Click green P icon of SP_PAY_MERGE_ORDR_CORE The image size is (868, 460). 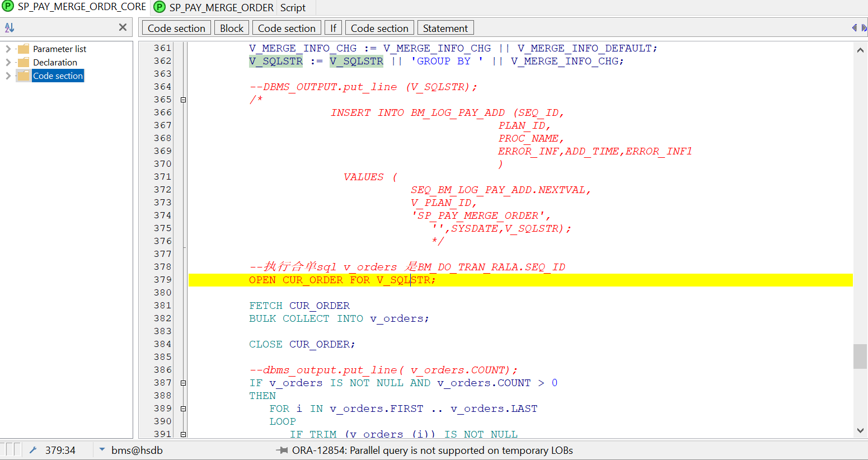8,7
